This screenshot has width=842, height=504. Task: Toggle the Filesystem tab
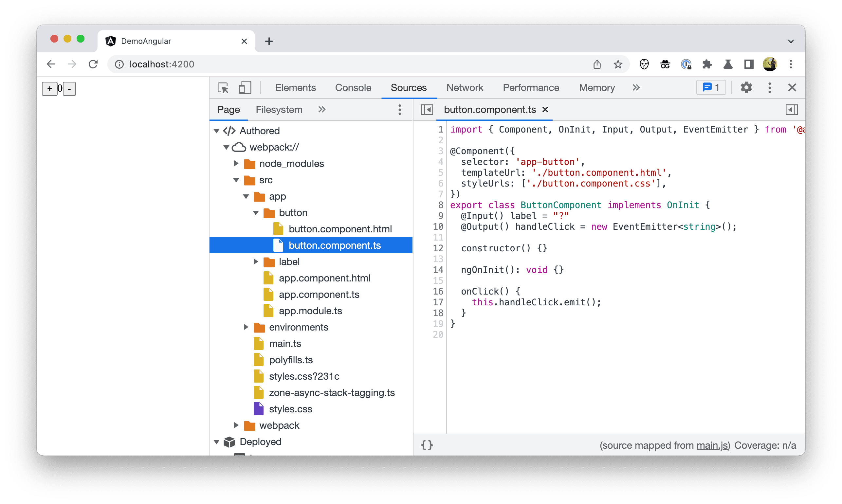tap(277, 110)
